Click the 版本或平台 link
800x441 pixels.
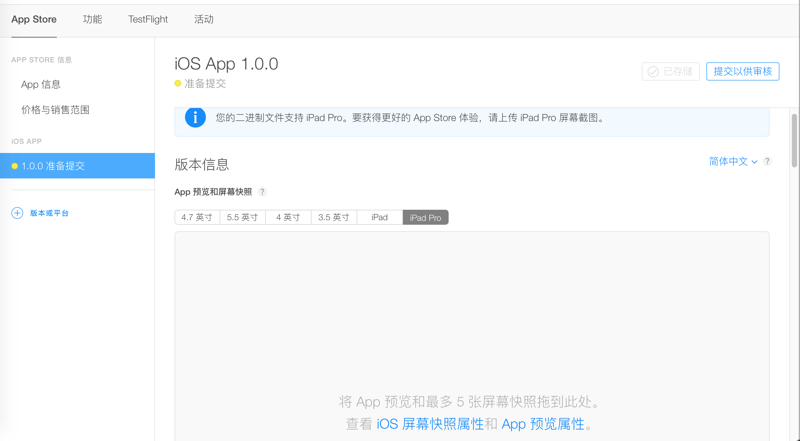coord(49,213)
